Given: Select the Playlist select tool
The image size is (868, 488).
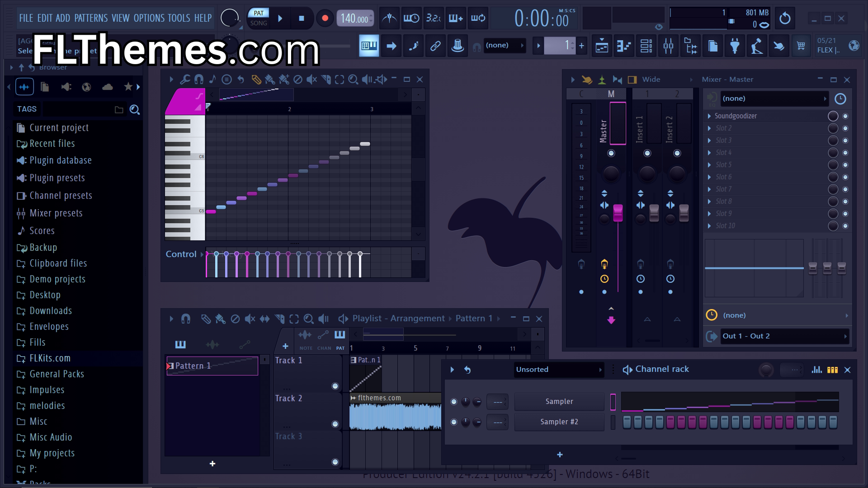Looking at the screenshot, I should point(294,319).
